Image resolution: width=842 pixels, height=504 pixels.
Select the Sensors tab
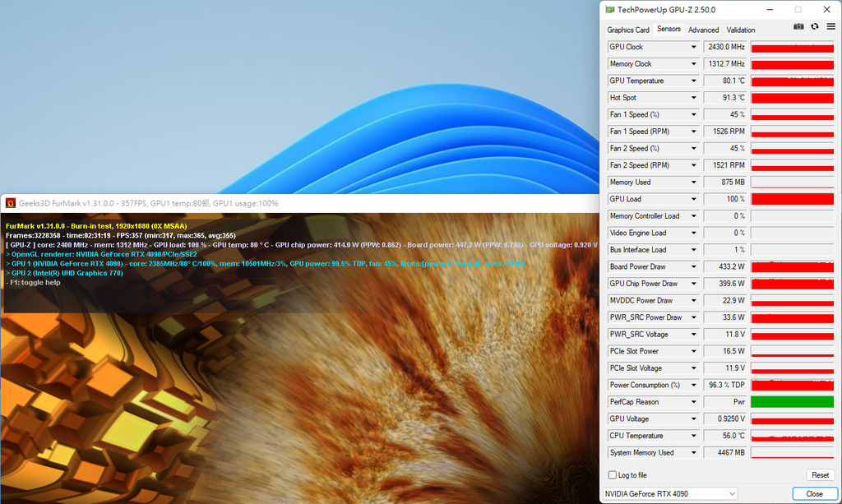coord(669,29)
